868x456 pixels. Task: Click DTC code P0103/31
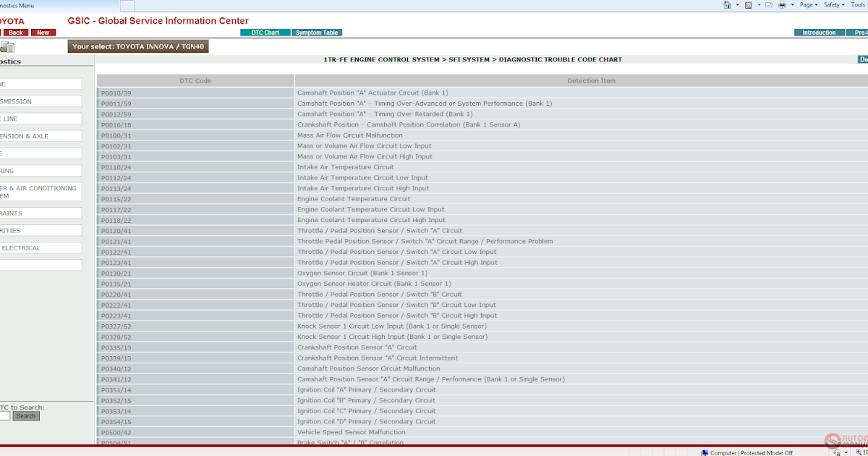click(x=116, y=156)
